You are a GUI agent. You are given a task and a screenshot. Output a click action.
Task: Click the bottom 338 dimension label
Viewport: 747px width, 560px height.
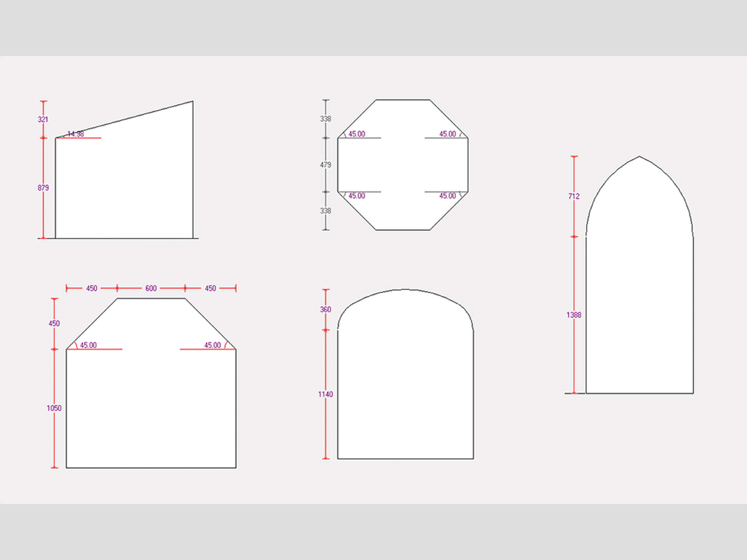(326, 211)
